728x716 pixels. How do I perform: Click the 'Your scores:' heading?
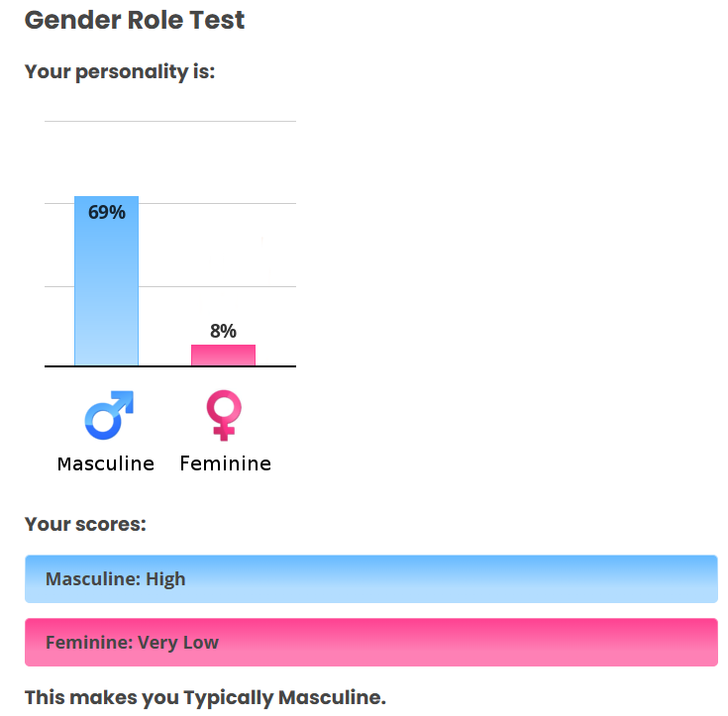[x=85, y=524]
